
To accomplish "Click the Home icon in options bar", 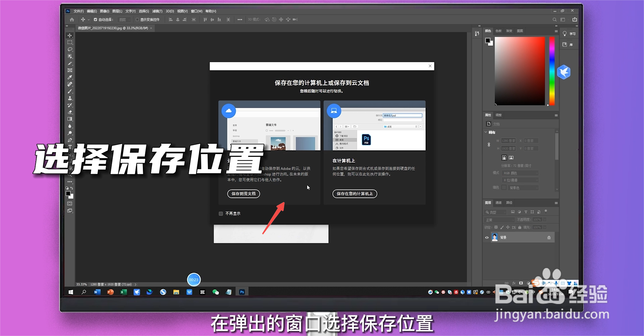I will pos(72,19).
